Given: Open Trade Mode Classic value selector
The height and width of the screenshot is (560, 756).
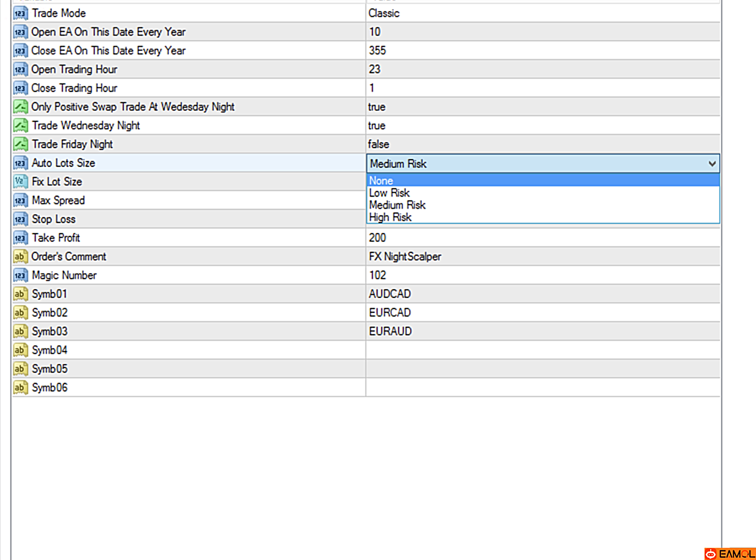Looking at the screenshot, I should click(543, 13).
